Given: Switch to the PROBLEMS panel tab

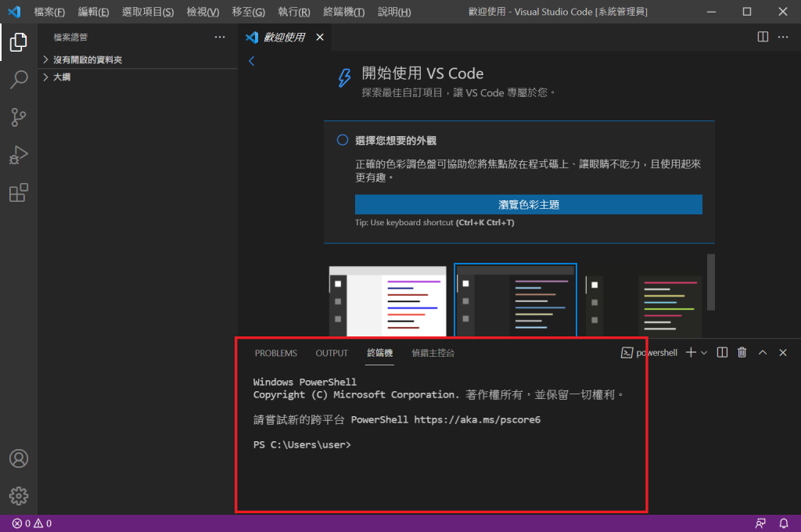Looking at the screenshot, I should coord(276,353).
